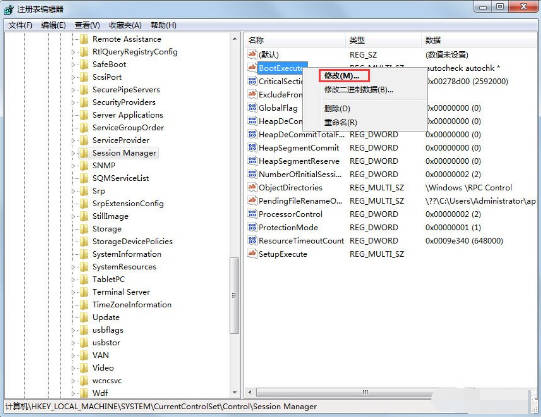Viewport: 541px width, 417px height.
Task: Select the ResourceTimeoutCount value icon
Action: [252, 241]
